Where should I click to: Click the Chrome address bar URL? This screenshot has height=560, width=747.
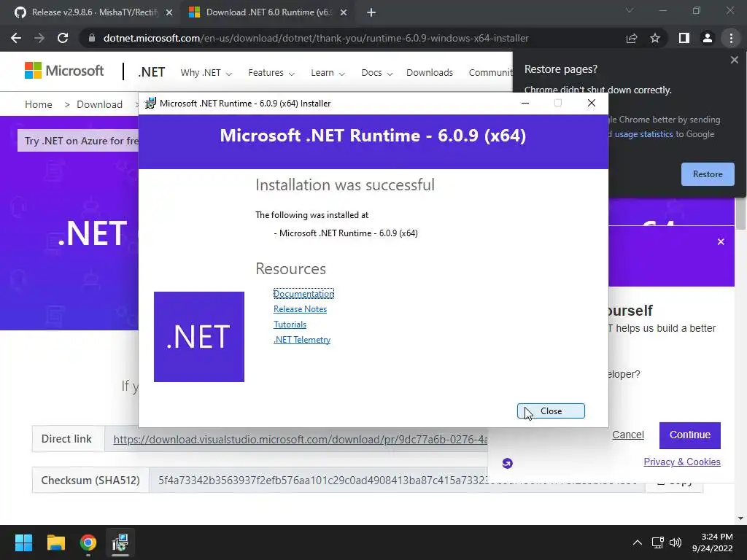(316, 38)
